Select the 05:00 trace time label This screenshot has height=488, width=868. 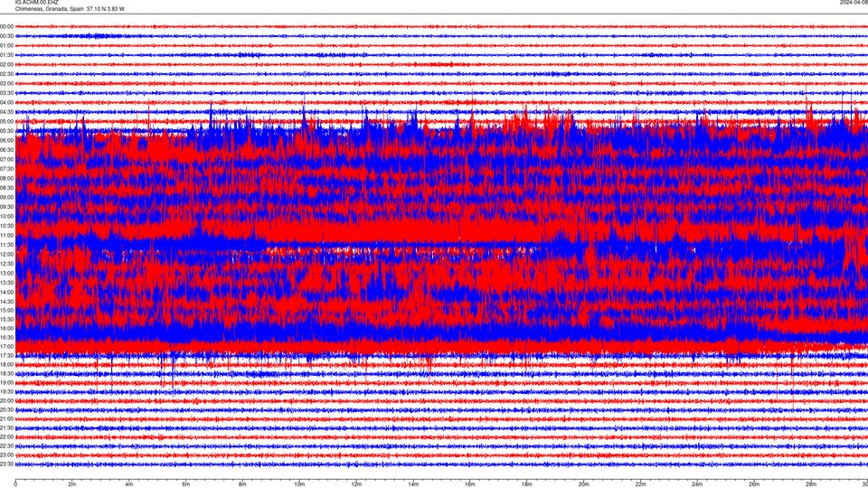pos(6,121)
